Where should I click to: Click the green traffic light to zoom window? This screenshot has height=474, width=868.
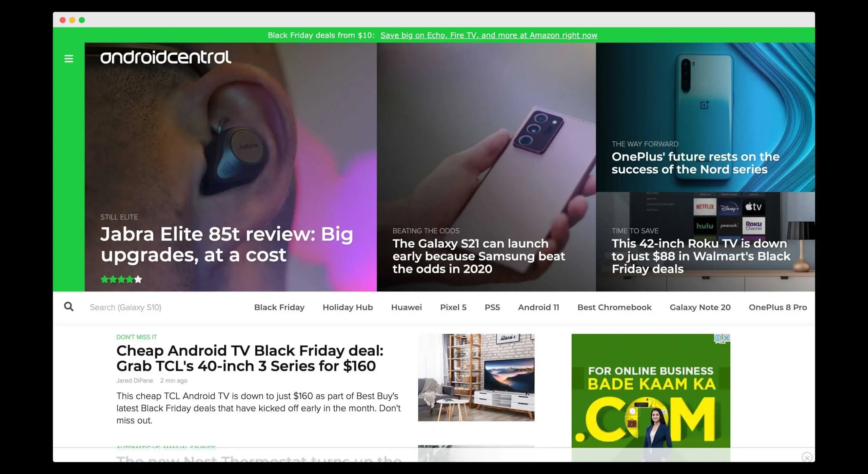tap(81, 20)
